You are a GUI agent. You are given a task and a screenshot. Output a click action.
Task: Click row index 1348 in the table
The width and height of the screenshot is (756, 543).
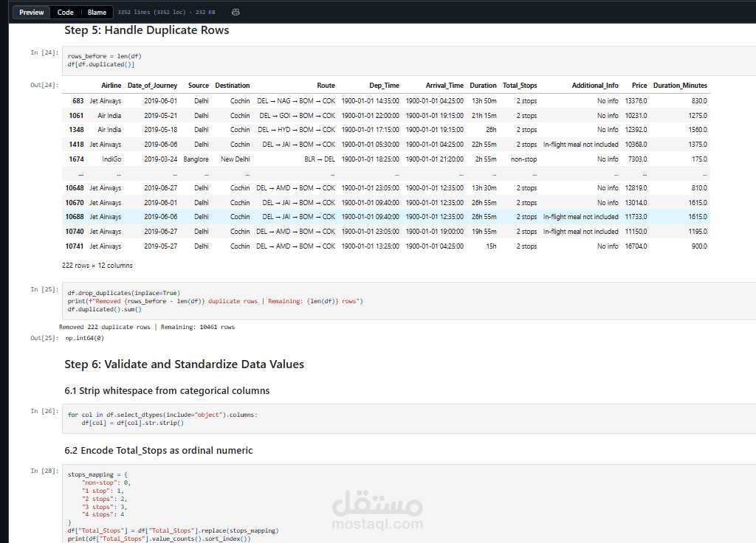point(76,130)
